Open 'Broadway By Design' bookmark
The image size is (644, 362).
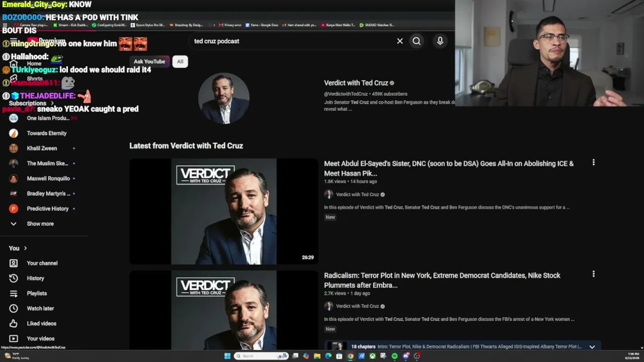(186, 25)
